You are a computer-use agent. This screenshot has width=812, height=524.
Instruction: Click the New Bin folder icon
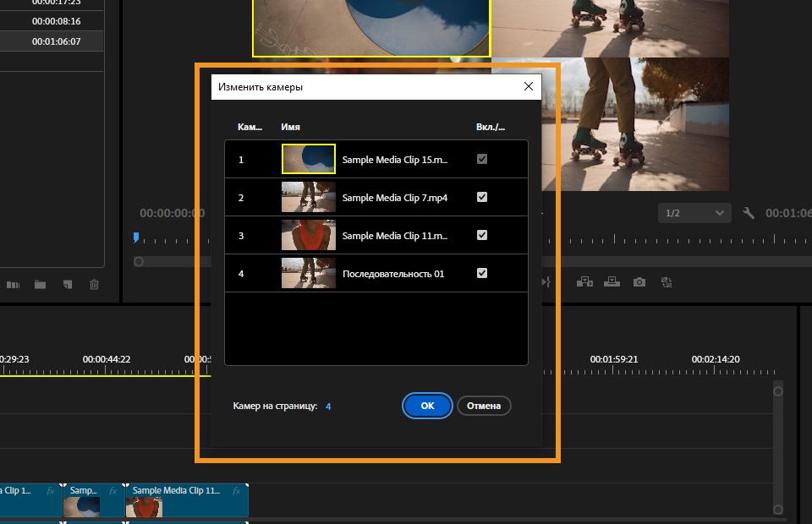(x=40, y=285)
